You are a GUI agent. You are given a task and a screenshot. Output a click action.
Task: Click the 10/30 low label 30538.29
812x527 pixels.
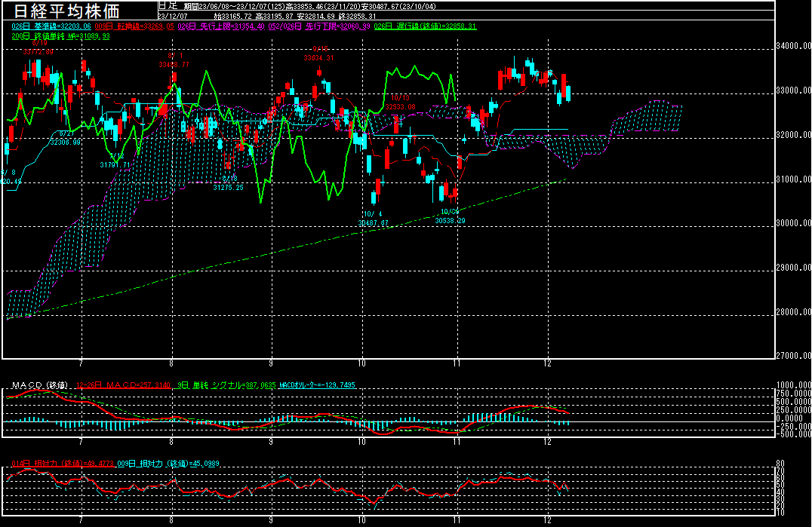[x=450, y=220]
